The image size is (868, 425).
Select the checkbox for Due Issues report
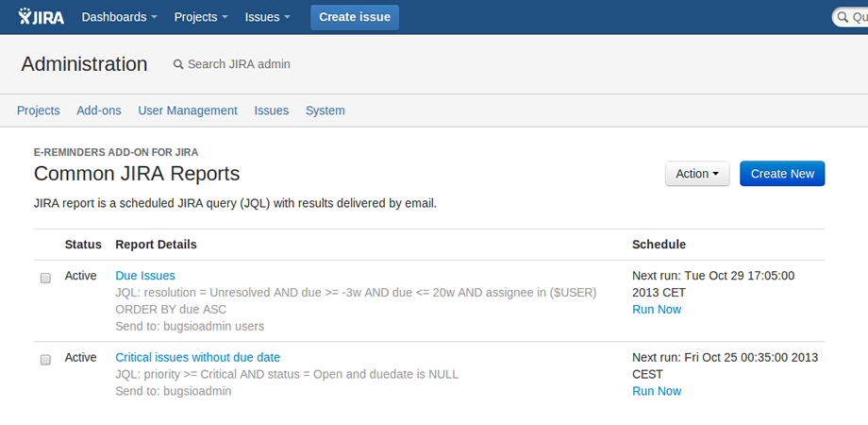(x=45, y=279)
